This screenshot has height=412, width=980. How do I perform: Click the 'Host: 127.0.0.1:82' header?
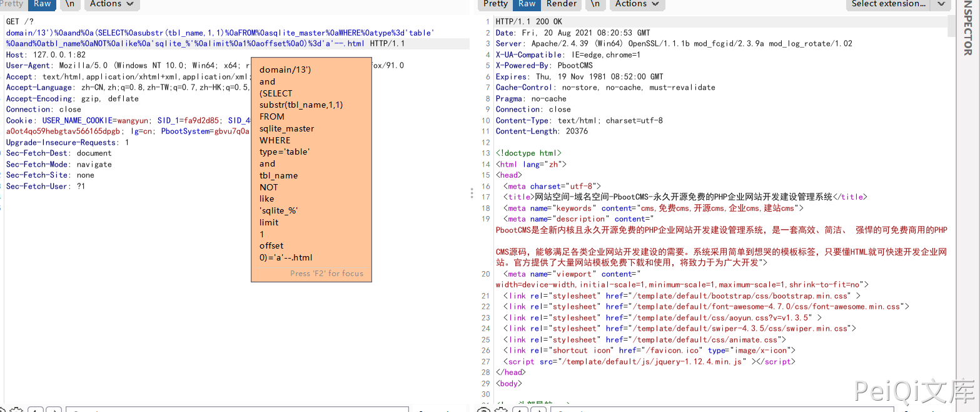(x=46, y=54)
